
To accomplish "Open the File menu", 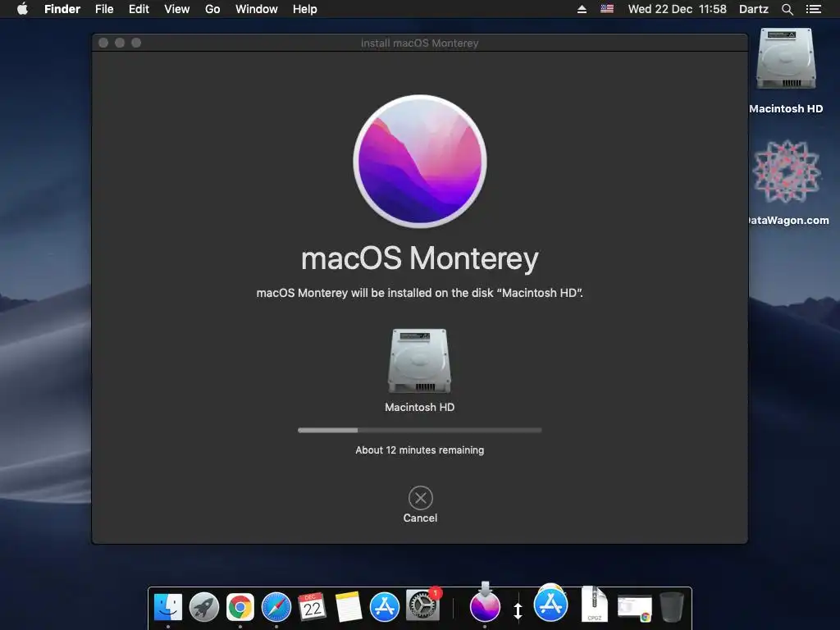I will 104,9.
